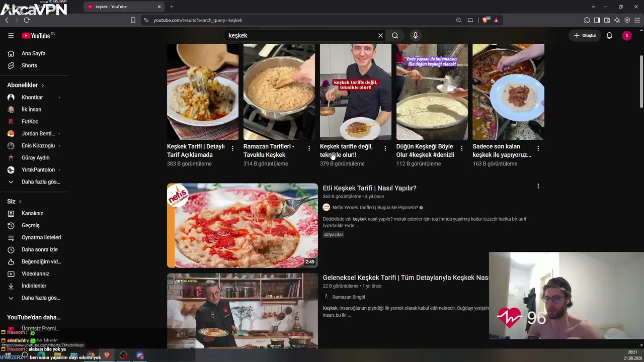
Task: Clear the keşkek search text
Action: pos(380,36)
